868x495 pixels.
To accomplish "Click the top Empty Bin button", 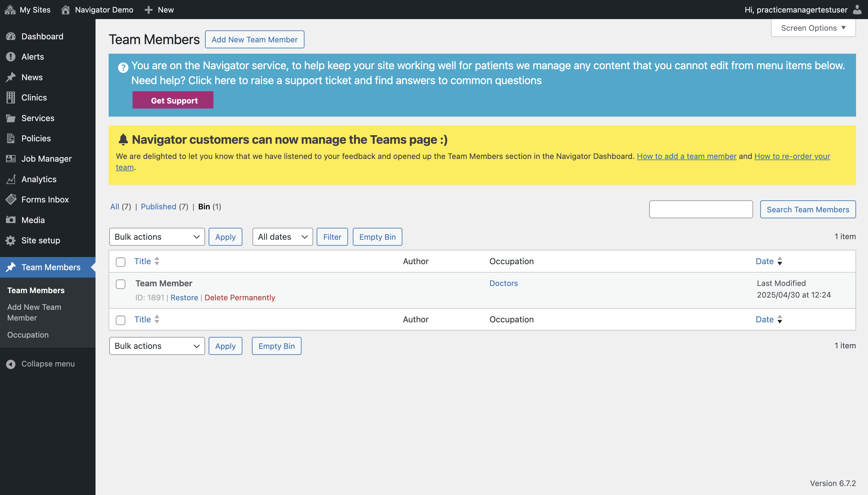I will [377, 237].
